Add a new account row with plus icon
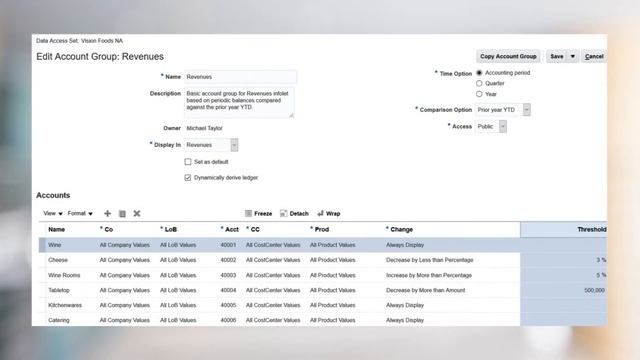The image size is (640, 360). tap(107, 213)
